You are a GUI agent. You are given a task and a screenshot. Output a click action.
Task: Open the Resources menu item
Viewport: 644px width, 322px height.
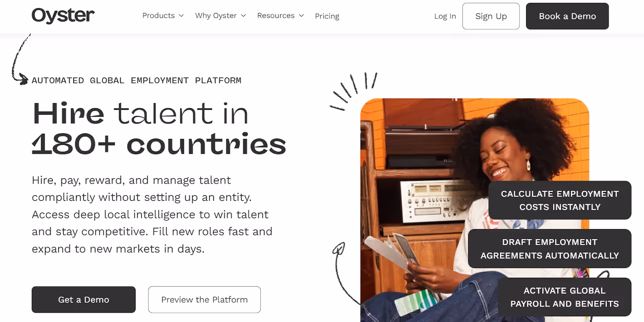pyautogui.click(x=276, y=16)
